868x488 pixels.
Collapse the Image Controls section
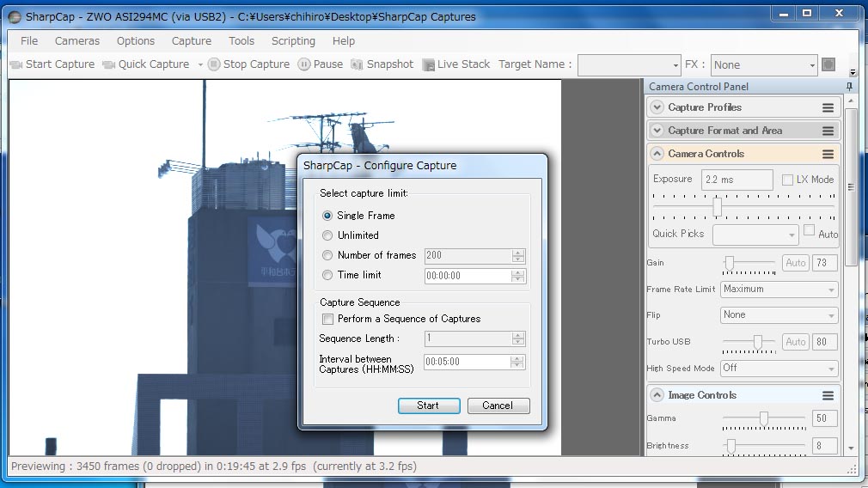(x=657, y=395)
